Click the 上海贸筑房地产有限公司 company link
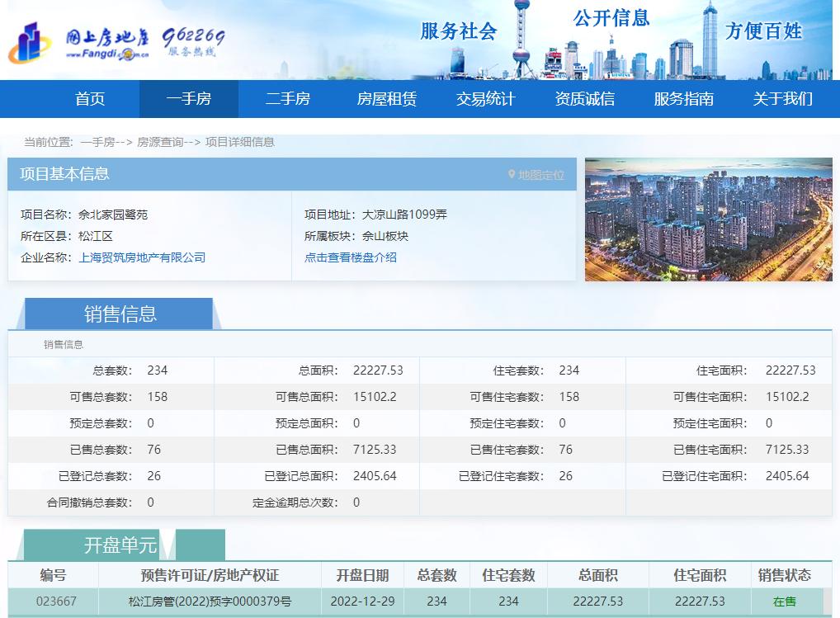Screen dimensions: 840x618 pyautogui.click(x=143, y=257)
